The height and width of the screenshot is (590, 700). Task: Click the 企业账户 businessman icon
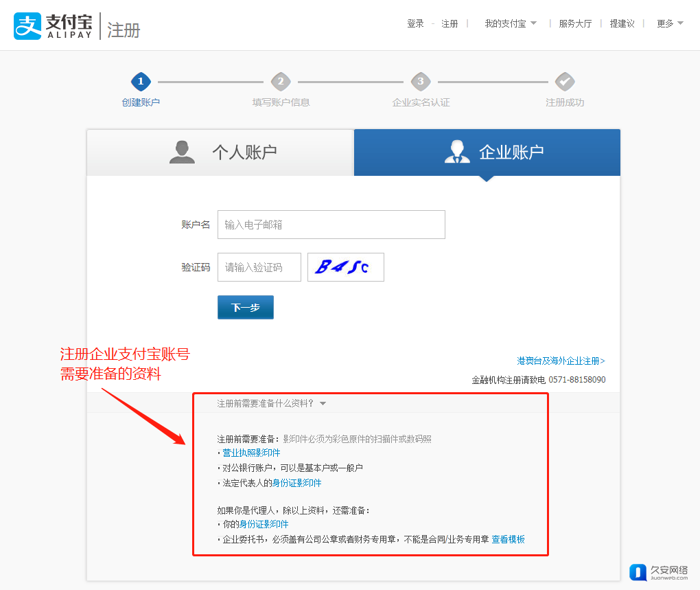(457, 152)
